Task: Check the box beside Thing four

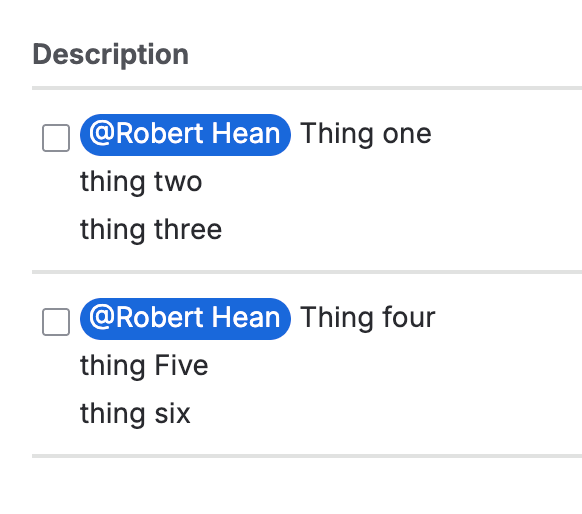Action: coord(56,322)
